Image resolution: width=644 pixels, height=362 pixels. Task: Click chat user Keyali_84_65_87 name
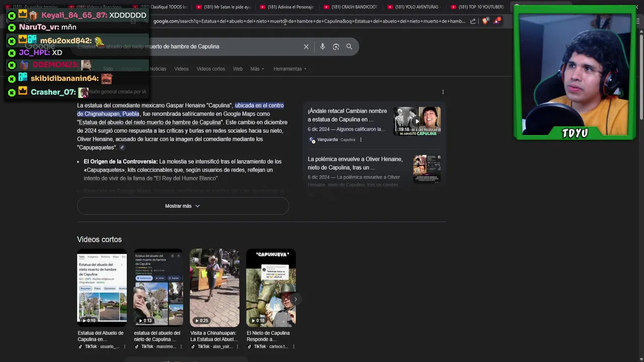tap(74, 16)
